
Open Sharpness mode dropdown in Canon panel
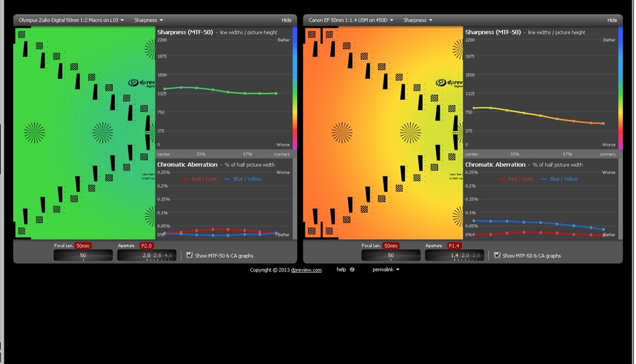(418, 20)
